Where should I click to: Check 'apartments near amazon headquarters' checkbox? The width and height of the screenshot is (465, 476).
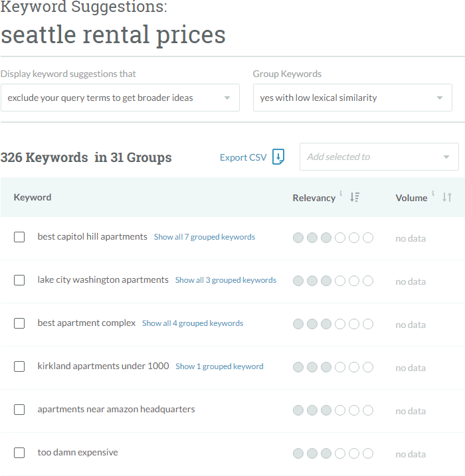pyautogui.click(x=19, y=410)
